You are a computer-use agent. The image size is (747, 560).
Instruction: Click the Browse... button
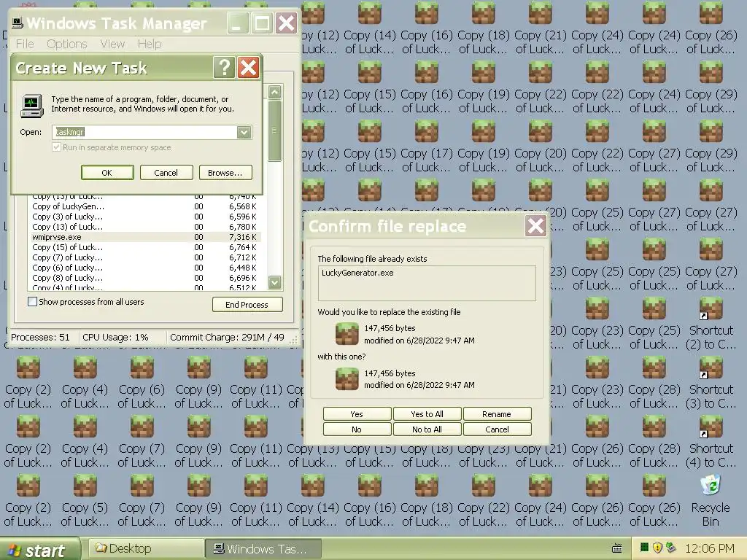pos(225,172)
